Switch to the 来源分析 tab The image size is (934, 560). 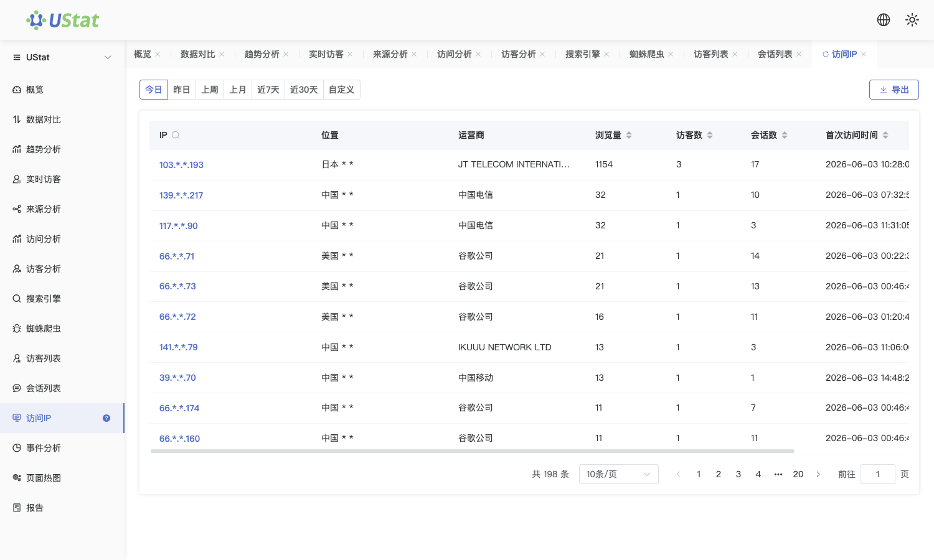tap(390, 54)
